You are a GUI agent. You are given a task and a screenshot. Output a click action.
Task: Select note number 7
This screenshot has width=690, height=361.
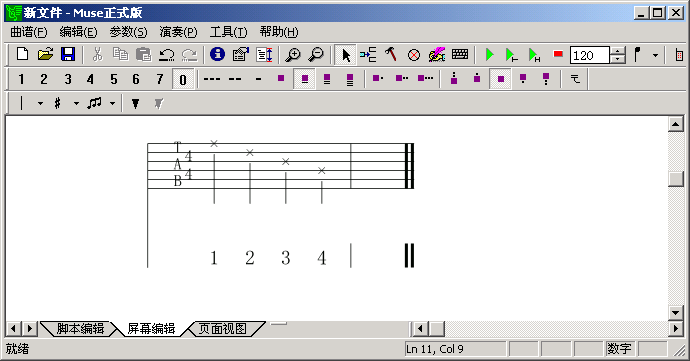pos(159,79)
